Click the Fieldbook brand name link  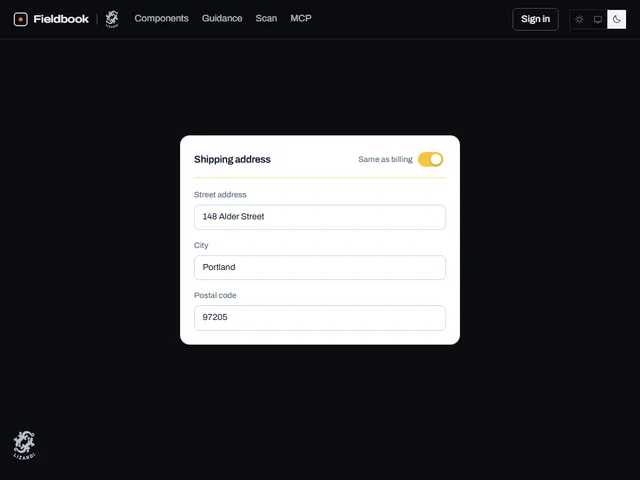click(61, 19)
